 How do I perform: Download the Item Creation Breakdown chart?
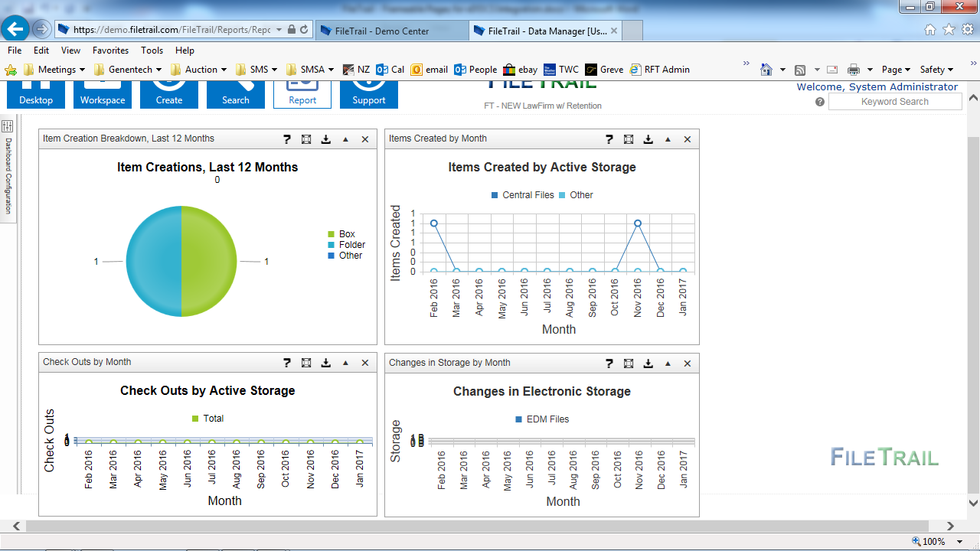pos(326,139)
